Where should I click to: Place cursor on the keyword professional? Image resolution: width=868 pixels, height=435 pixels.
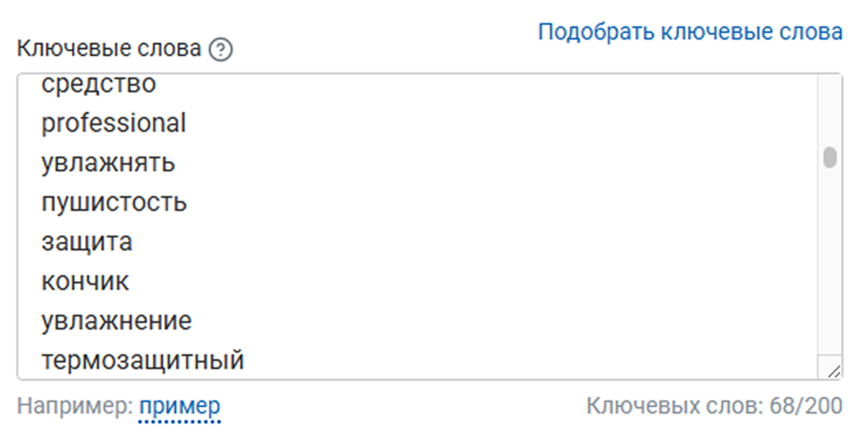pyautogui.click(x=114, y=124)
